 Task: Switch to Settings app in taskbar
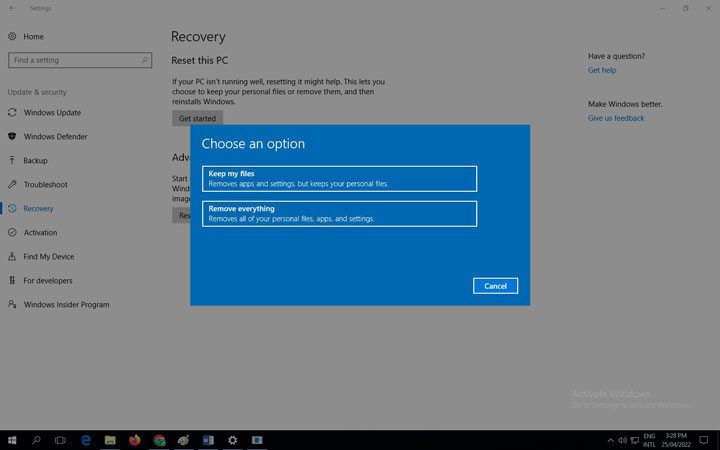tap(233, 440)
